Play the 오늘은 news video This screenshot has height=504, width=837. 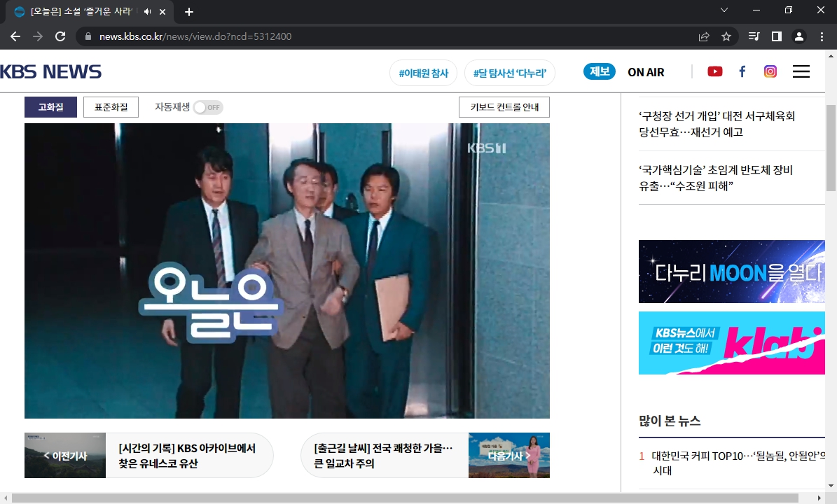pos(287,271)
